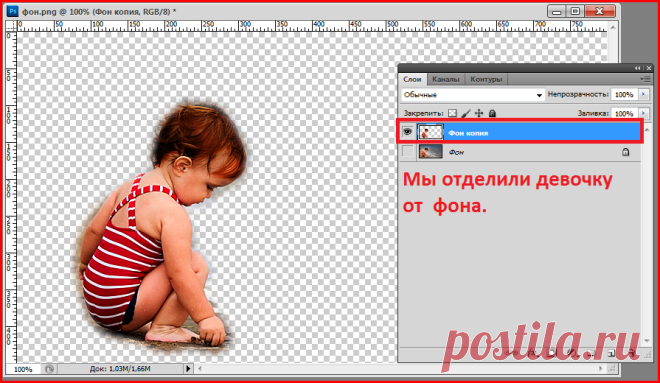Click the Layers panel scrollbar down arrow
Image resolution: width=660 pixels, height=383 pixels.
pyautogui.click(x=647, y=340)
